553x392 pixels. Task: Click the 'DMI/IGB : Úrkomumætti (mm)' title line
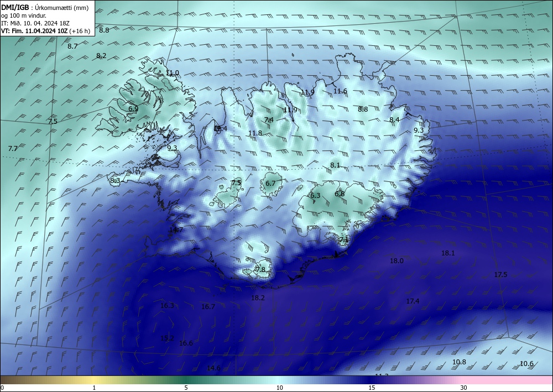[x=44, y=7]
